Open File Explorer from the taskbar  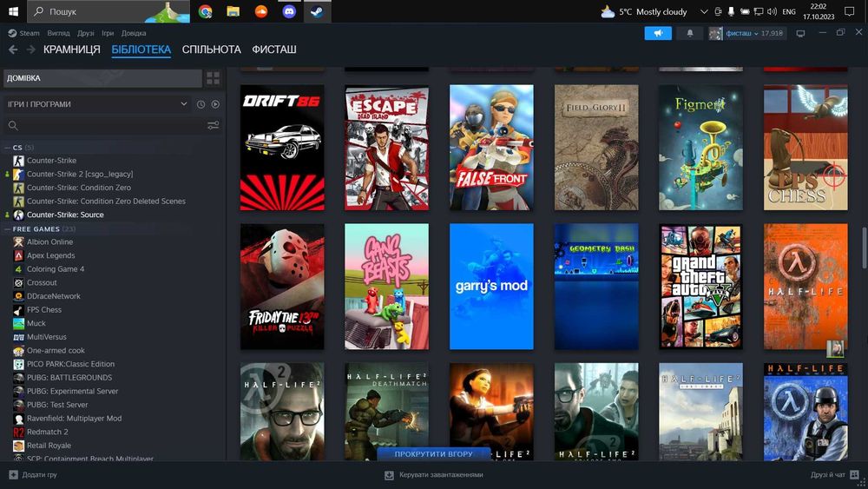click(233, 11)
